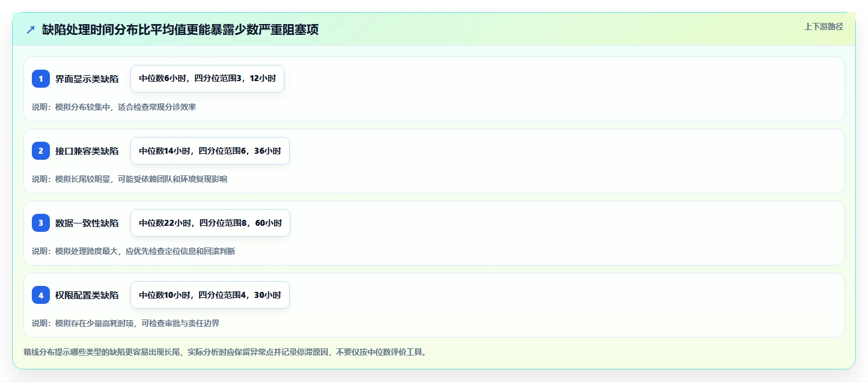Click the chip 中位数22小时，四分位范围8，60小时
Image resolution: width=868 pixels, height=382 pixels.
pyautogui.click(x=210, y=223)
